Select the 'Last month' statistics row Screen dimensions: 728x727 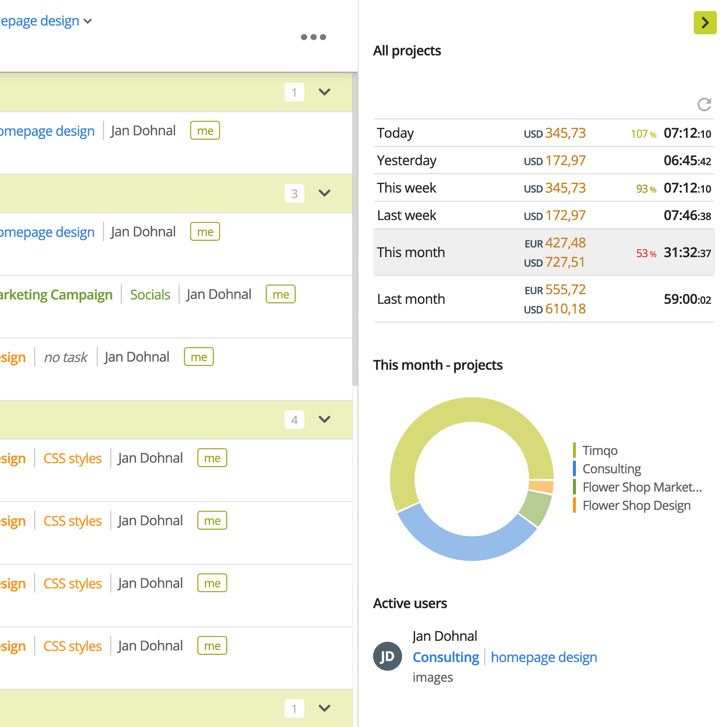coord(544,299)
